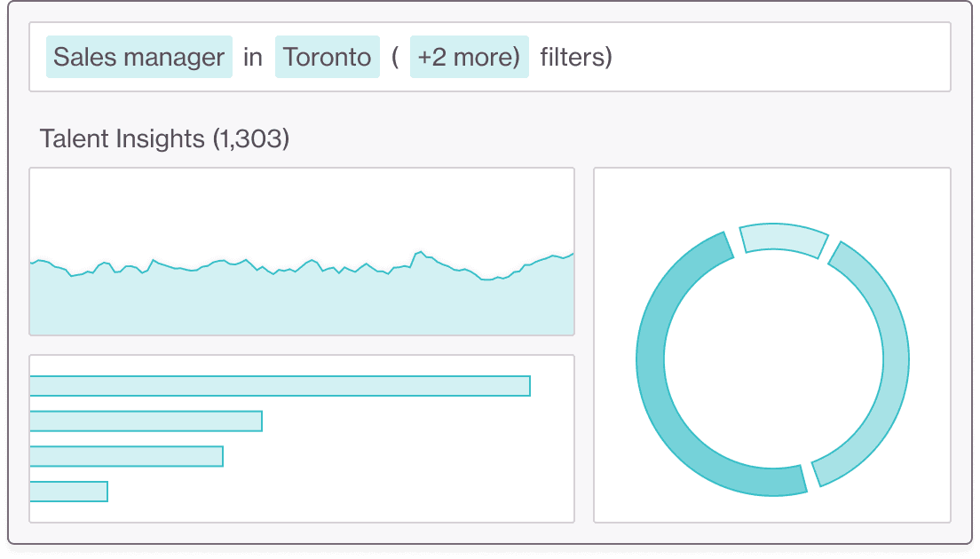Click the 1,303 result count
Viewport: 980px width, 559px height.
[251, 138]
